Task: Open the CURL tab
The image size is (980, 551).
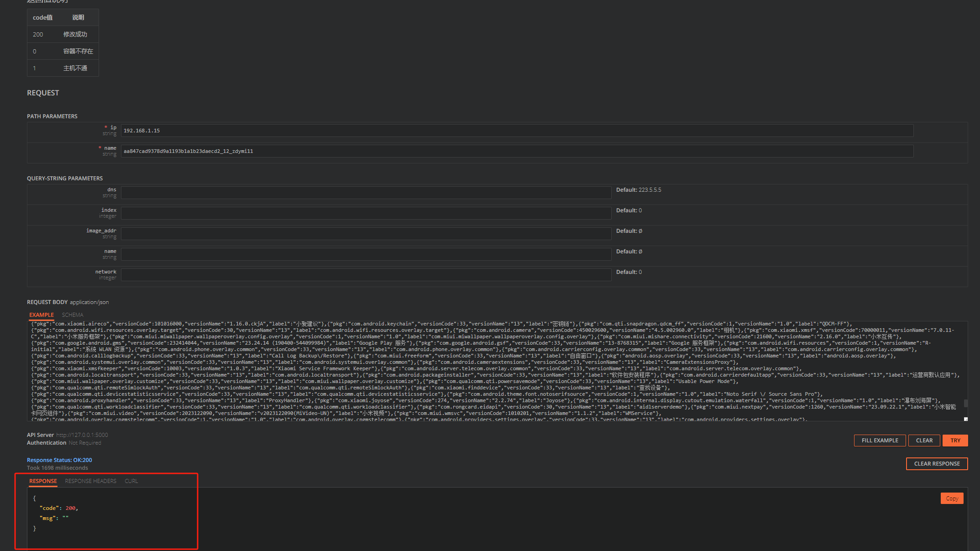Action: (x=131, y=481)
